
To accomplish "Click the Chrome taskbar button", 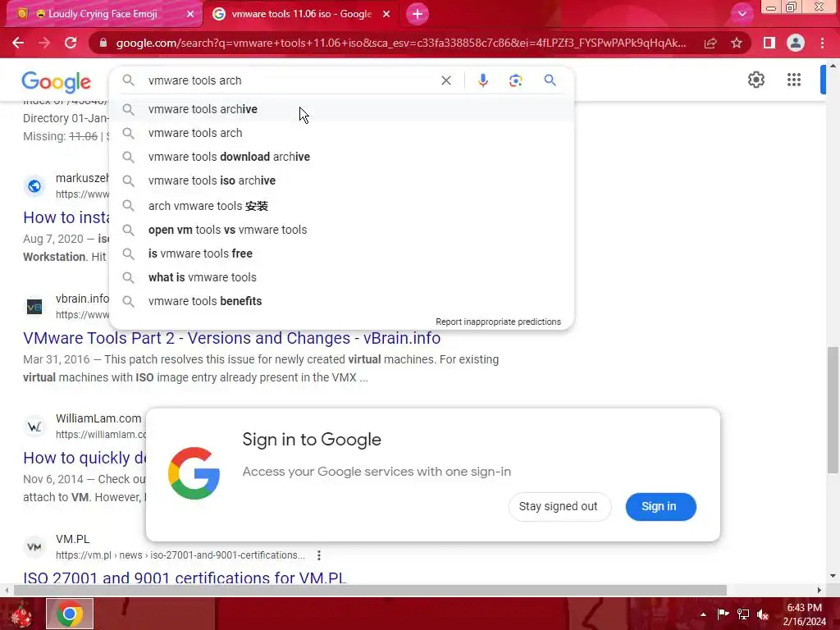I will 70,614.
